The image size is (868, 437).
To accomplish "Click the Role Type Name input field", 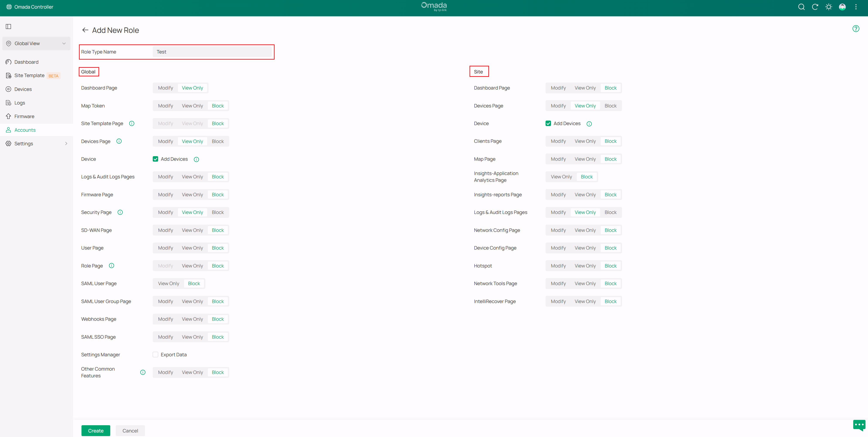I will [x=212, y=52].
